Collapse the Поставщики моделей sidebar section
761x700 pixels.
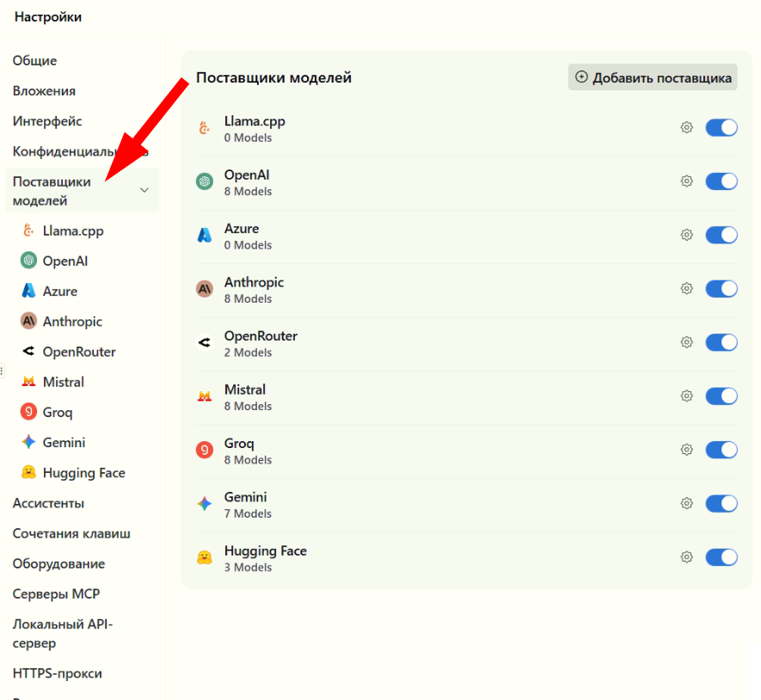(x=144, y=190)
